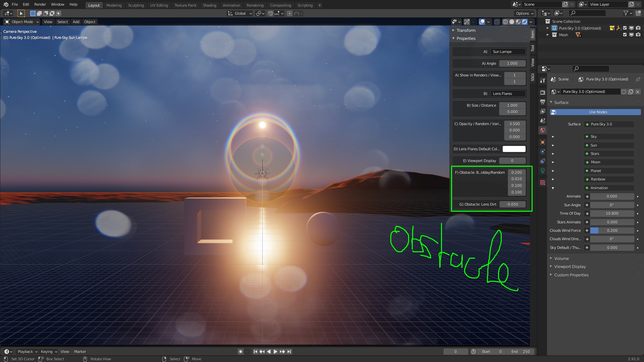Open the Render menu
644x362 pixels.
pyautogui.click(x=40, y=4)
